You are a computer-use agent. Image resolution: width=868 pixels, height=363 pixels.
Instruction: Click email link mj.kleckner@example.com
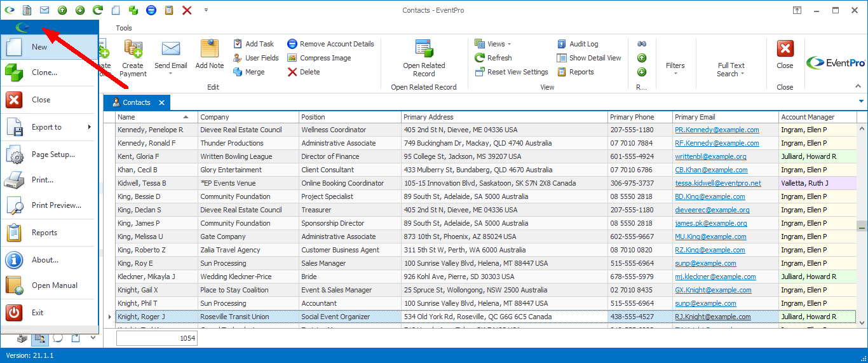(x=715, y=277)
